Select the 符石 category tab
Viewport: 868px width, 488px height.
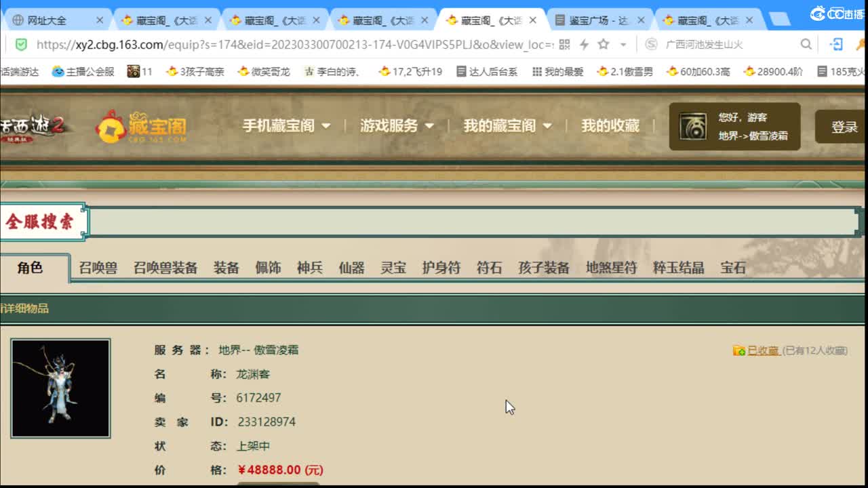[489, 268]
